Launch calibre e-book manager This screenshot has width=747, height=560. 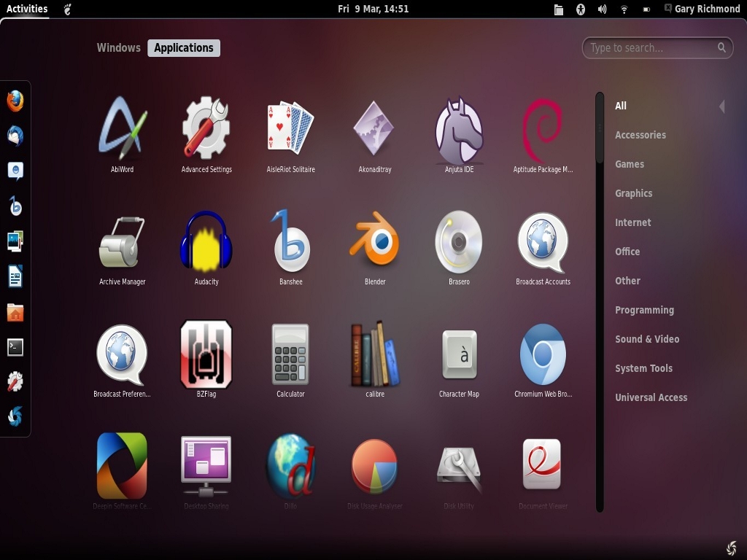click(375, 360)
